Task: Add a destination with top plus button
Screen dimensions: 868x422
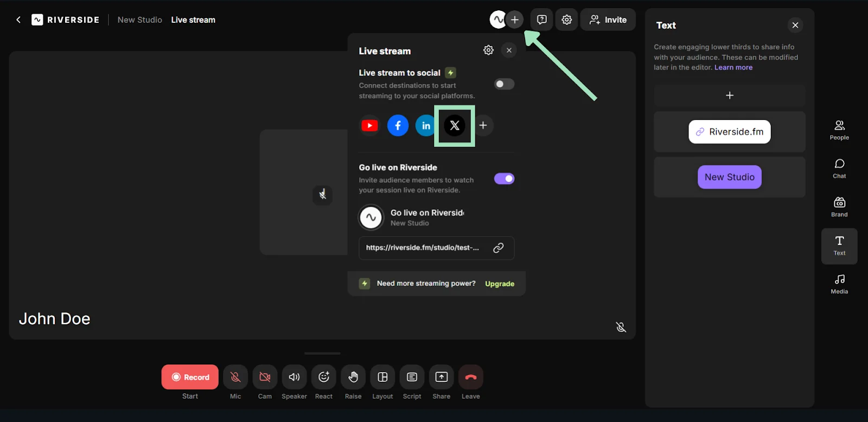Action: (515, 20)
